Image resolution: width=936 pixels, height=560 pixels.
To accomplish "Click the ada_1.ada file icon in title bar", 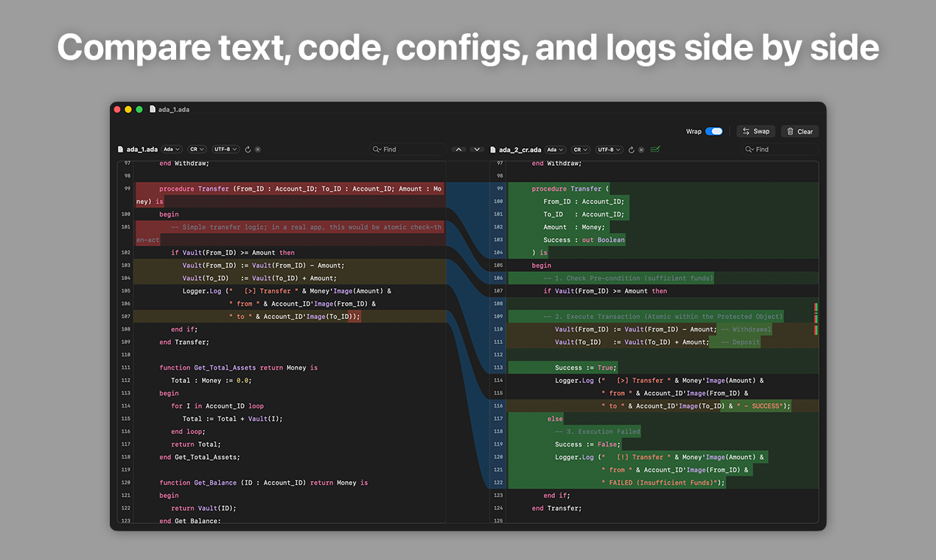I will pyautogui.click(x=153, y=109).
